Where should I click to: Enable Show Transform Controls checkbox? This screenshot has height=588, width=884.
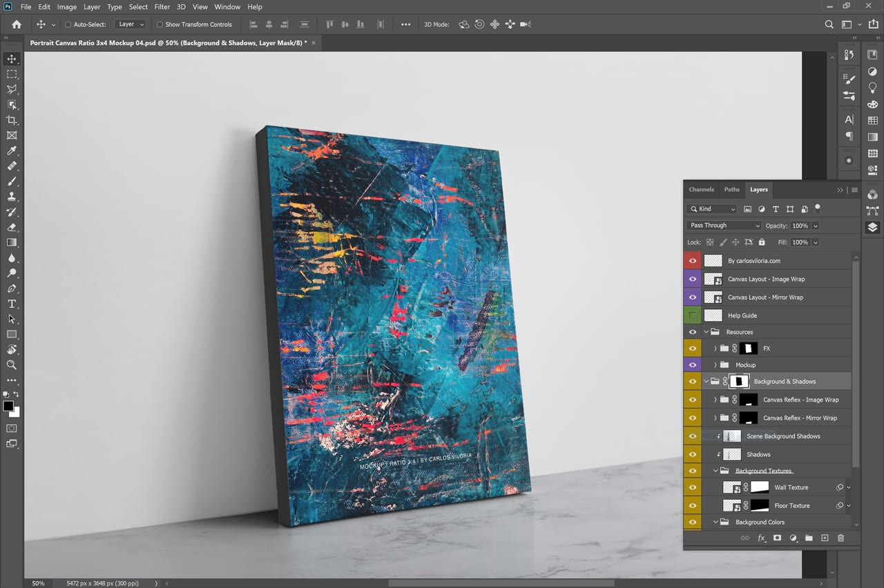pos(160,25)
